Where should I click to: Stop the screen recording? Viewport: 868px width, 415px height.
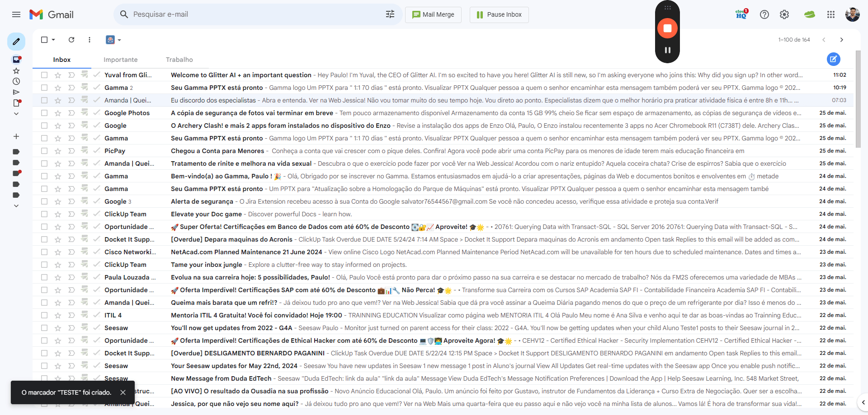[x=667, y=28]
